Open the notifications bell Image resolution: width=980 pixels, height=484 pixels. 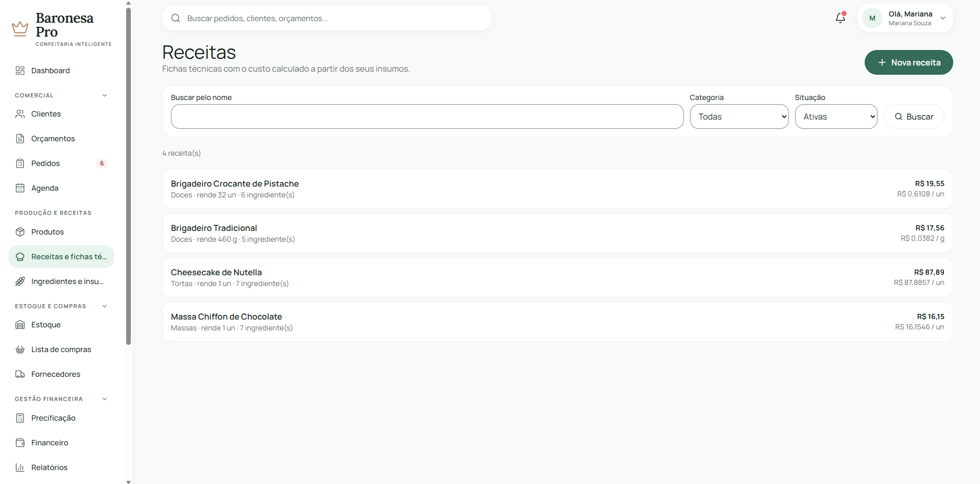[x=840, y=18]
